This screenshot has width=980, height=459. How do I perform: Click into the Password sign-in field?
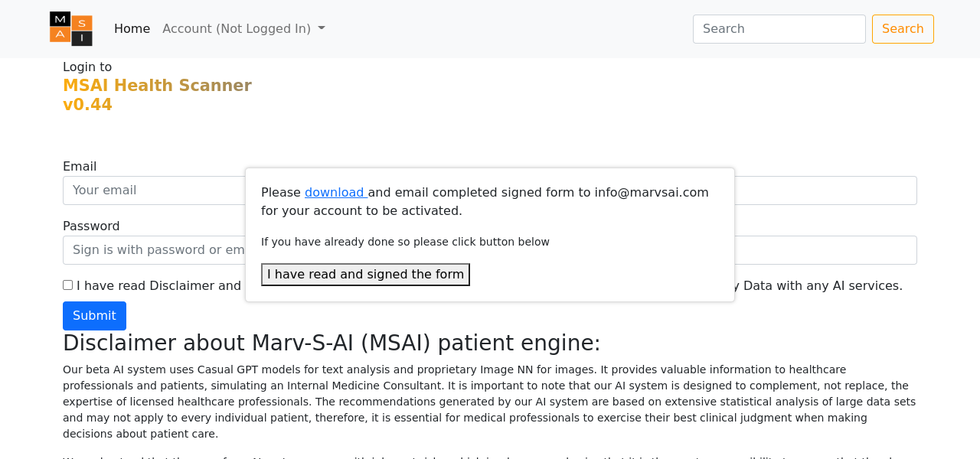(153, 250)
